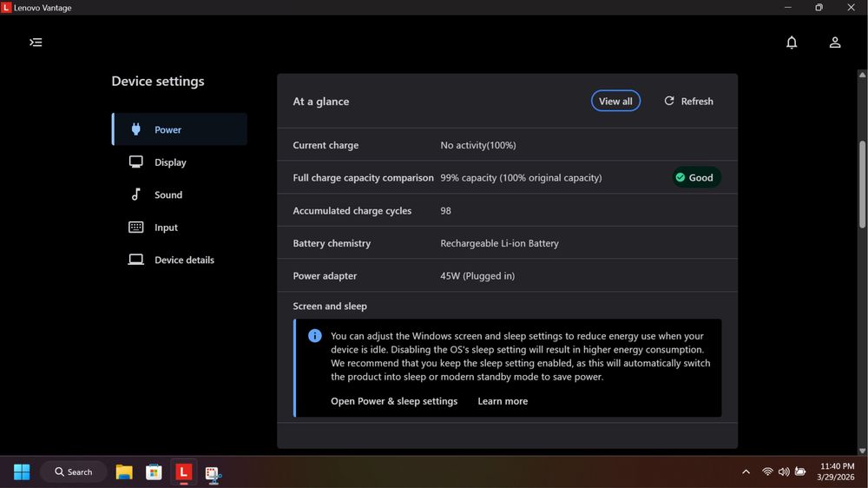Image resolution: width=868 pixels, height=488 pixels.
Task: Collapse the sidebar with the hamburger menu icon
Action: point(36,42)
